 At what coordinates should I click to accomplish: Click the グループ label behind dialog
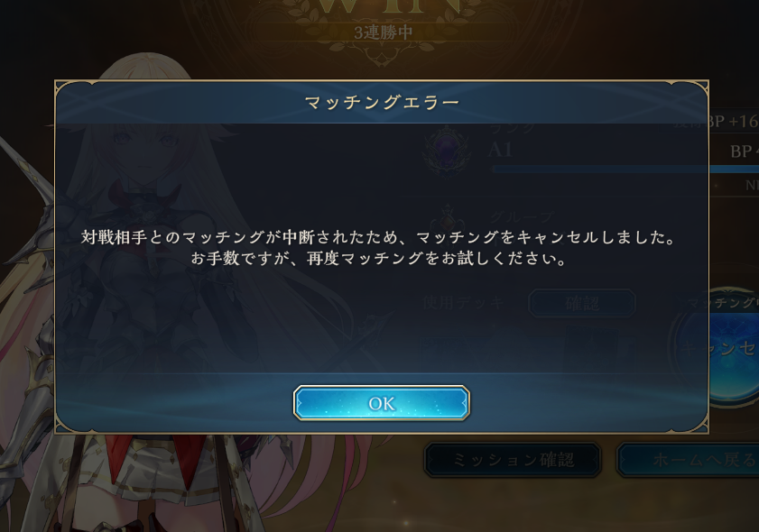coord(522,217)
